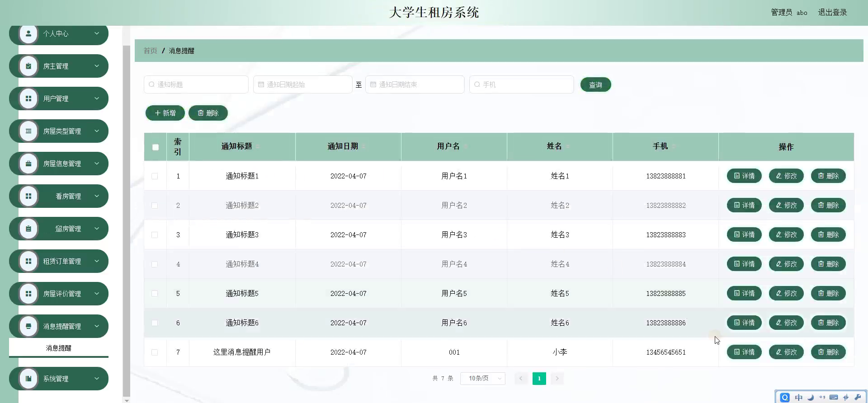
Task: Check the checkbox for row 通知标题2
Action: point(155,206)
